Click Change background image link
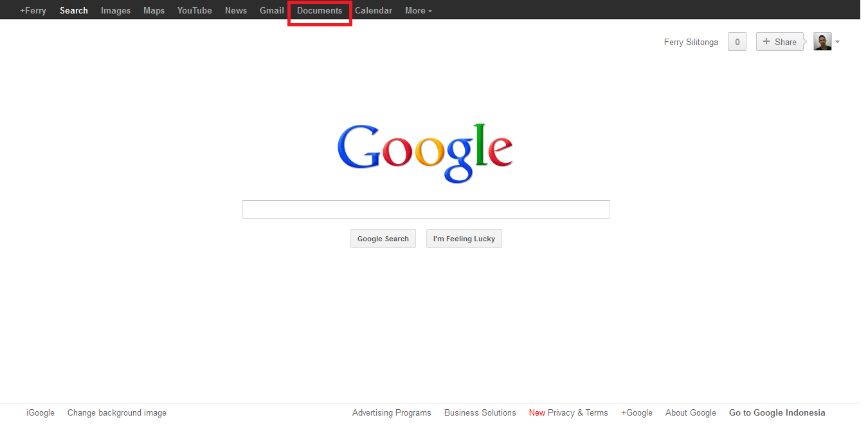 [x=117, y=413]
